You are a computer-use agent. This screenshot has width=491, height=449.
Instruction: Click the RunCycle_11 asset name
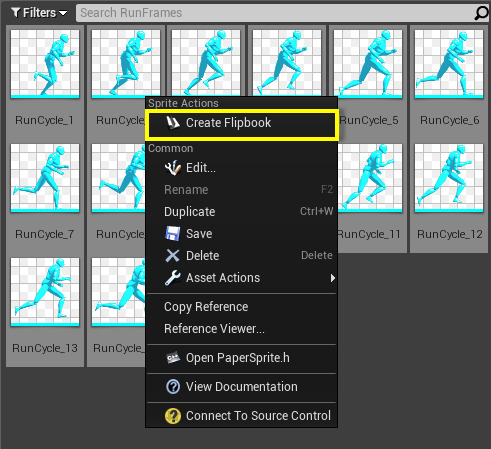click(x=369, y=234)
